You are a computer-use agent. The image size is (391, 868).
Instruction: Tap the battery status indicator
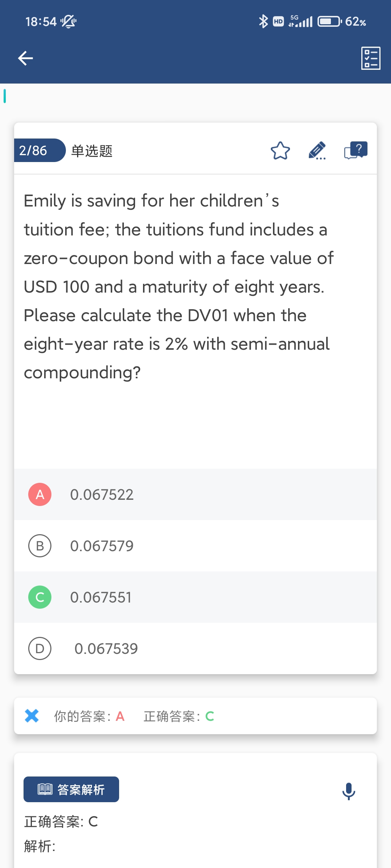click(x=329, y=22)
